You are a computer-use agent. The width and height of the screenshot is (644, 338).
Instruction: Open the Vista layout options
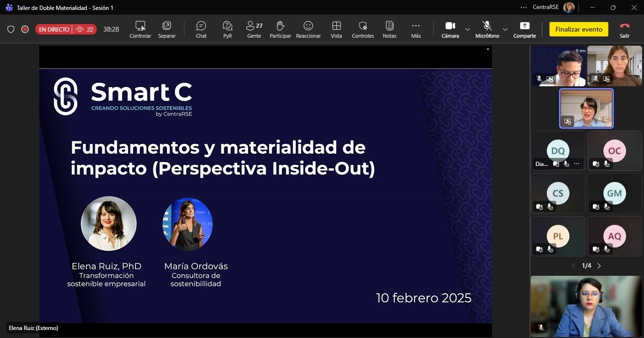point(336,29)
